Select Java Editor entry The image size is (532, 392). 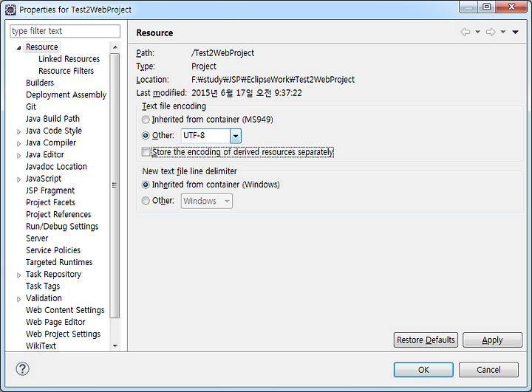[45, 154]
